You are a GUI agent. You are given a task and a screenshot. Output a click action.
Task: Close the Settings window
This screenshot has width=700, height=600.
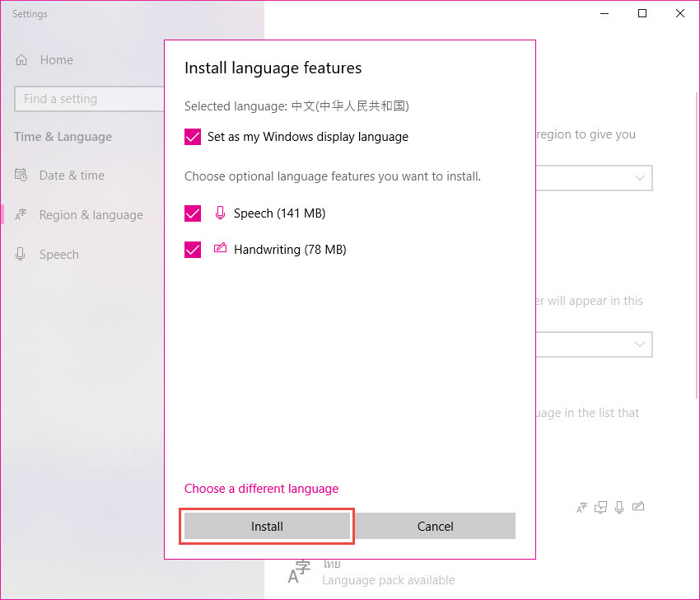680,13
